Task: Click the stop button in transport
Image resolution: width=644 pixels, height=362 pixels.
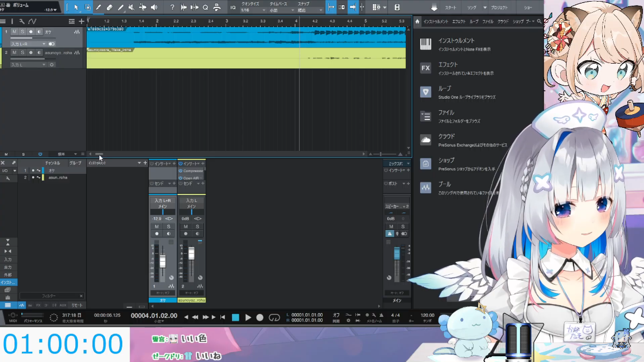Action: pyautogui.click(x=235, y=317)
